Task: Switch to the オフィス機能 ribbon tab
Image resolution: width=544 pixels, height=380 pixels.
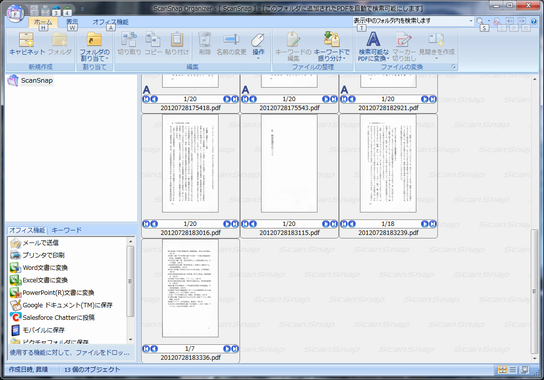Action: click(110, 22)
